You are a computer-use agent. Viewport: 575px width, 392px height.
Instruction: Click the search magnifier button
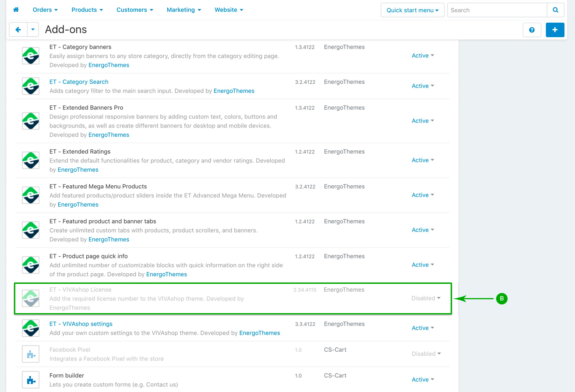click(555, 10)
